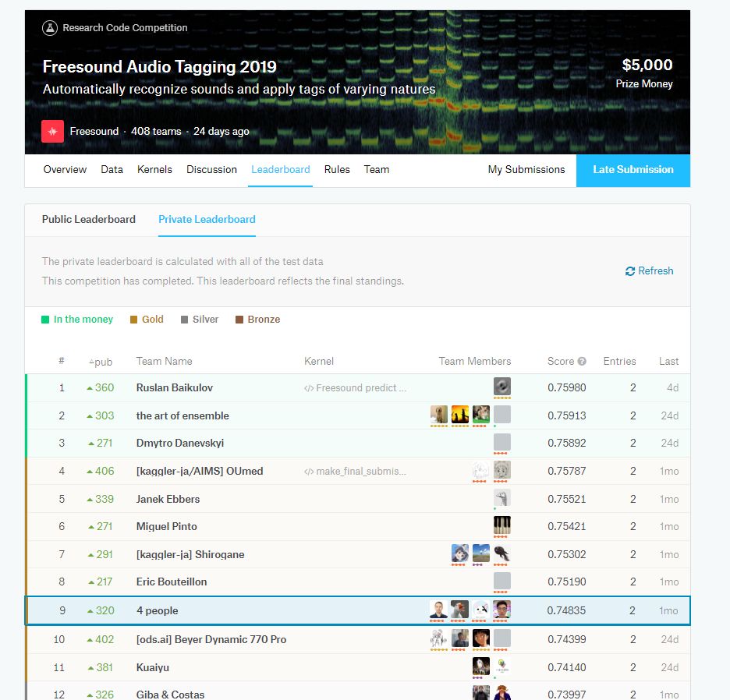Viewport: 730px width, 700px height.
Task: Click the Silver legend swatch
Action: pyautogui.click(x=184, y=320)
